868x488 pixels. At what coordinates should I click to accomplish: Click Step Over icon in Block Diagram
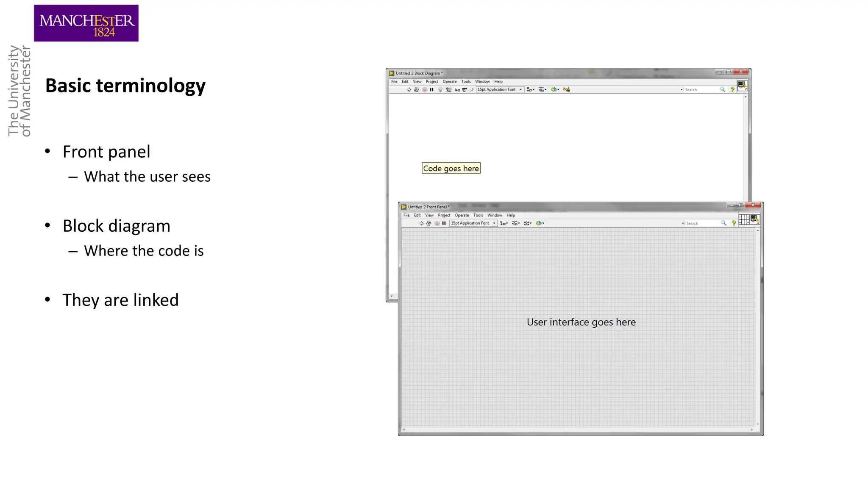[x=465, y=89]
